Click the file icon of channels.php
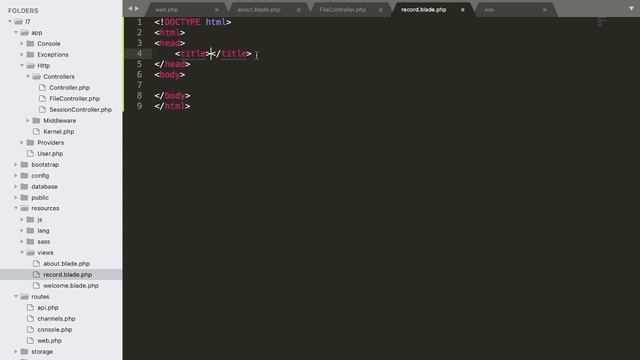Screen dimensions: 640x360 [x=30, y=318]
